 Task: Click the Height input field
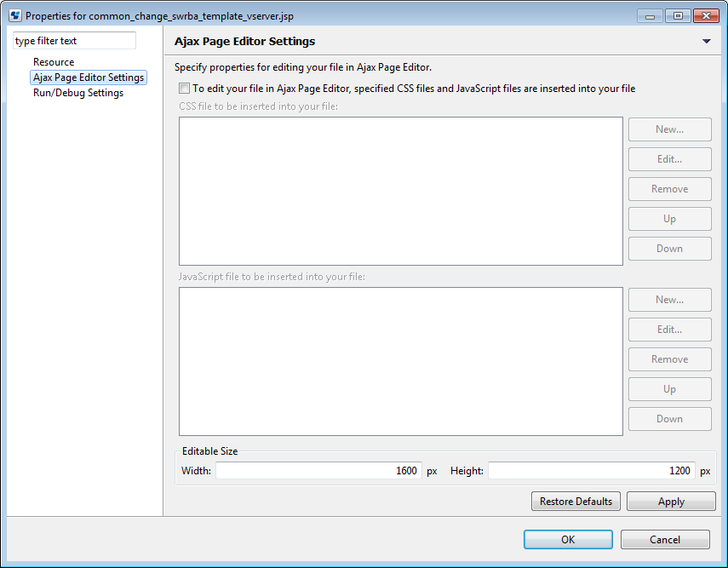(x=592, y=470)
